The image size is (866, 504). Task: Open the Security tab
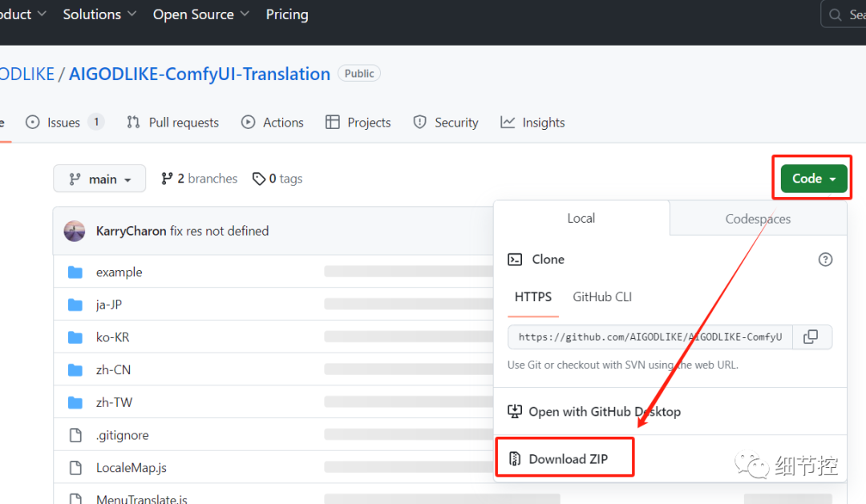445,123
